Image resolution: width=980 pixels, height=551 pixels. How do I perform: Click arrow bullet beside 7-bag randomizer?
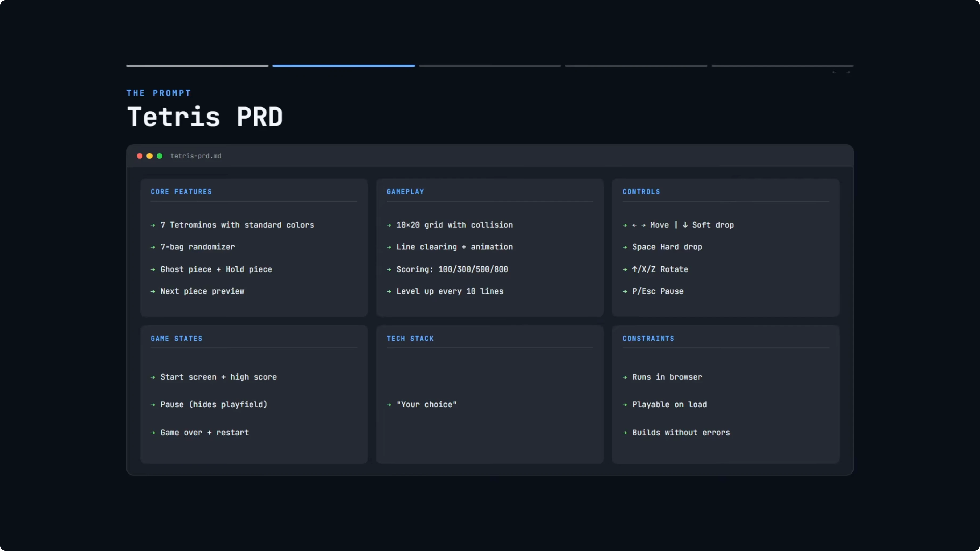point(153,247)
